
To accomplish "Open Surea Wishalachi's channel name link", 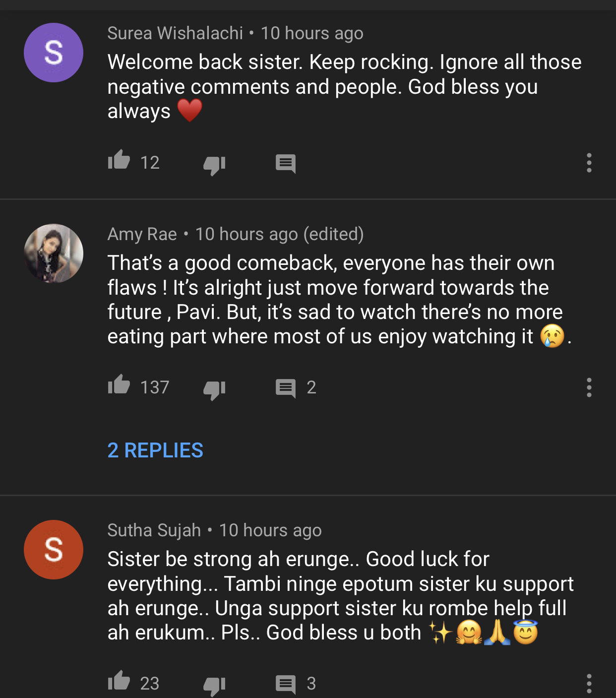I will click(x=175, y=33).
